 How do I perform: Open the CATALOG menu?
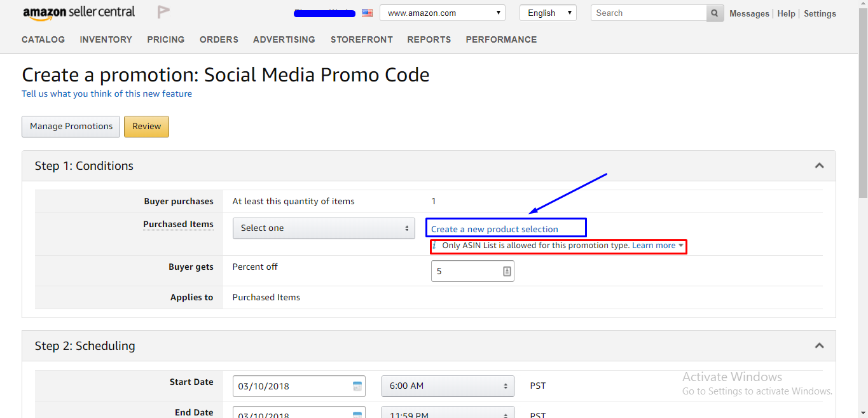coord(43,39)
